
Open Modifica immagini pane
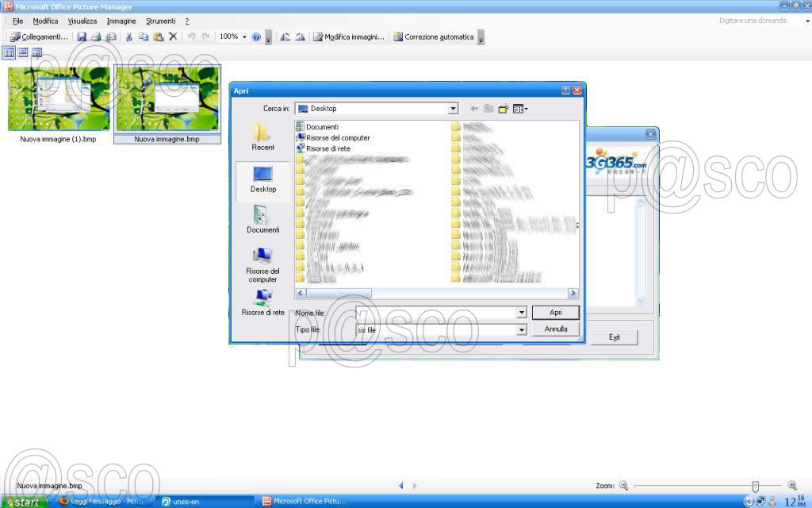(349, 37)
